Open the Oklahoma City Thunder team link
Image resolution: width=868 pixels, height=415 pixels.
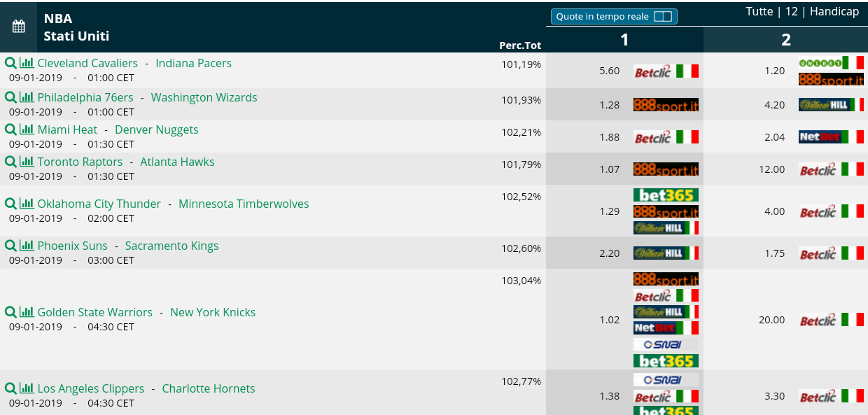click(99, 204)
